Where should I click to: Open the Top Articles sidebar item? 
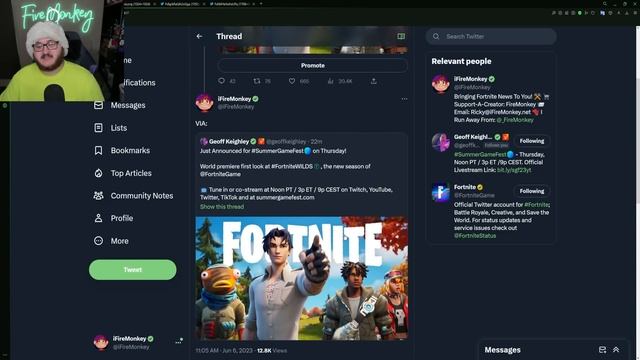[x=123, y=173]
